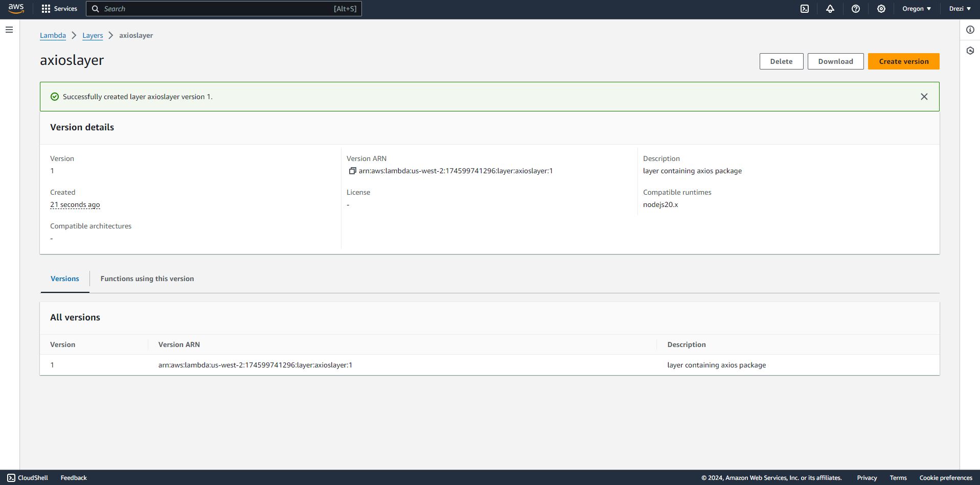Open Cookie preferences
The height and width of the screenshot is (485, 980).
(946, 478)
